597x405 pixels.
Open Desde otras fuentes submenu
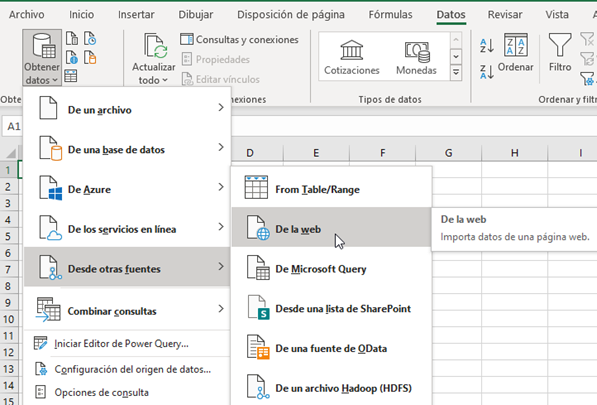click(127, 268)
